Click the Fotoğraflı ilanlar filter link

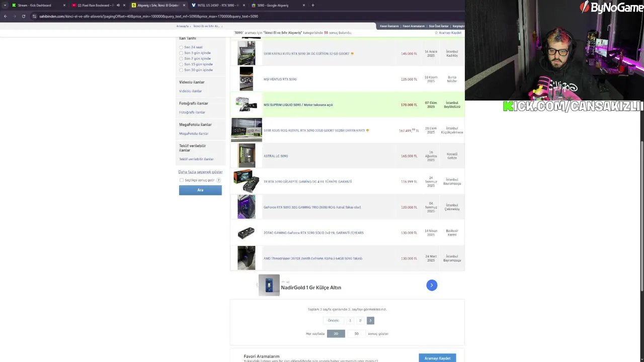pyautogui.click(x=192, y=112)
